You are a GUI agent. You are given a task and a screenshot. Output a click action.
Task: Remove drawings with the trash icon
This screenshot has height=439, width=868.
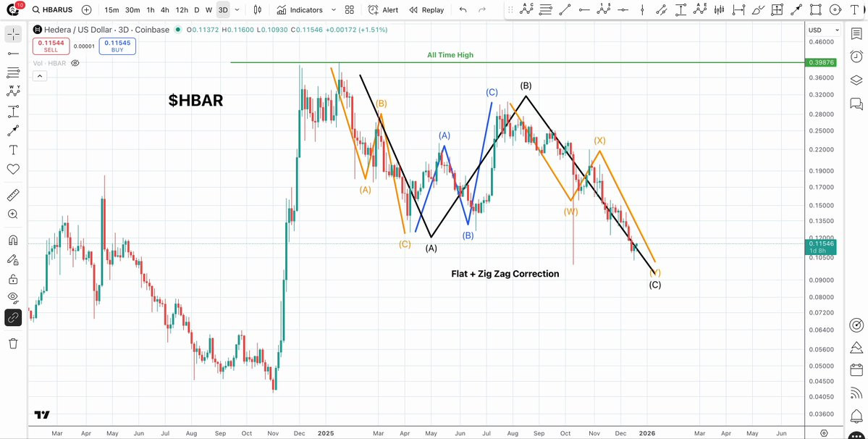point(13,344)
